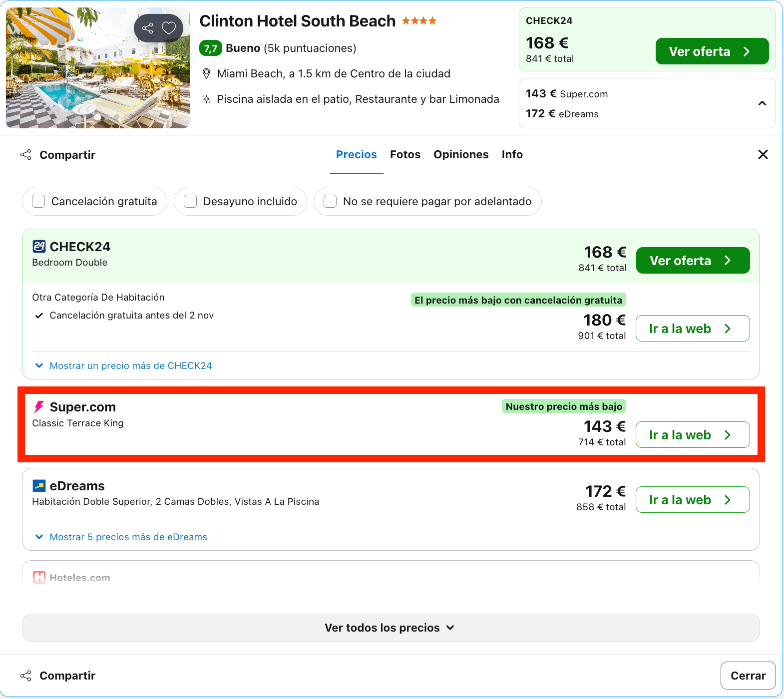
Task: Open the Fotos tab
Action: coord(405,155)
